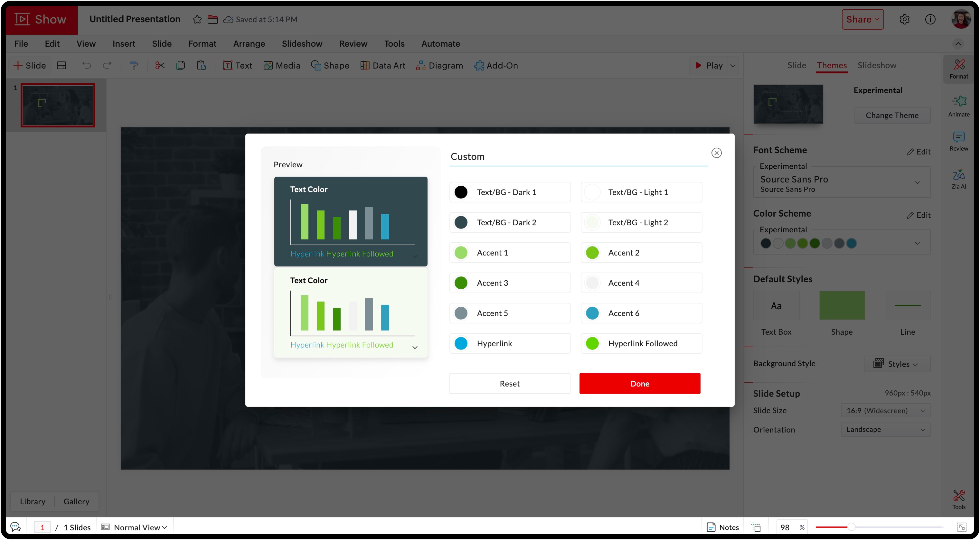Insert a Diagram from toolbar
Viewport: 980px width, 540px height.
point(439,65)
